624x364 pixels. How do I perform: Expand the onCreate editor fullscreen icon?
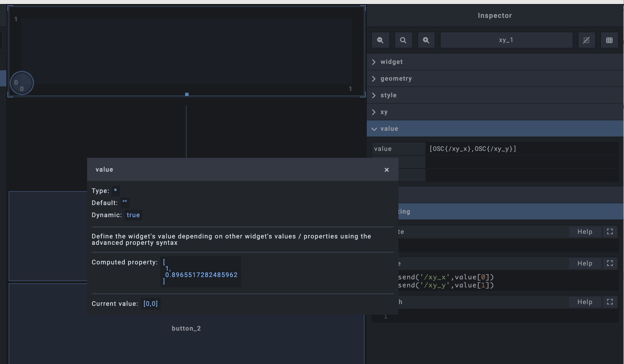610,232
